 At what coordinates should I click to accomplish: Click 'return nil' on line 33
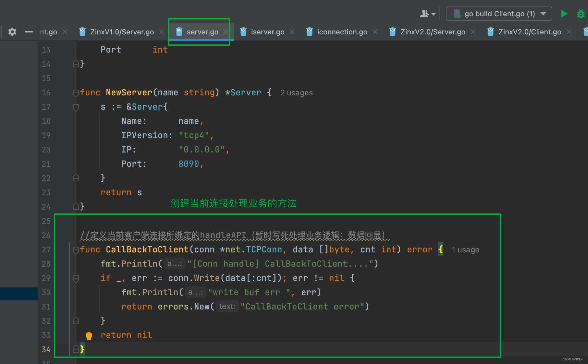pos(127,335)
